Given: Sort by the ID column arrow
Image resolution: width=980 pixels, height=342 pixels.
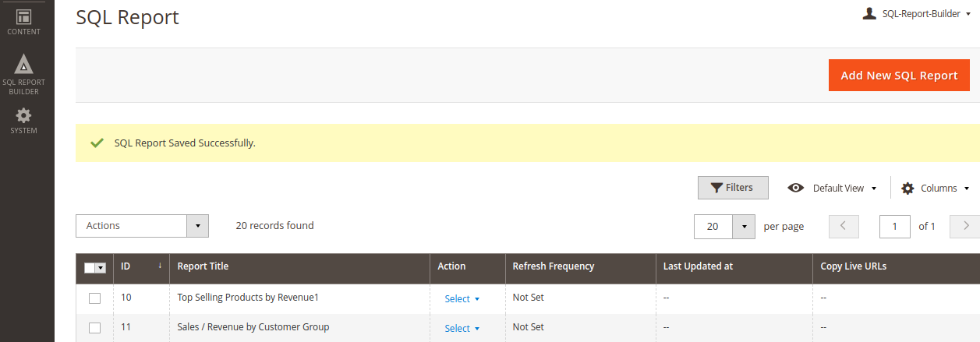Looking at the screenshot, I should pyautogui.click(x=160, y=266).
